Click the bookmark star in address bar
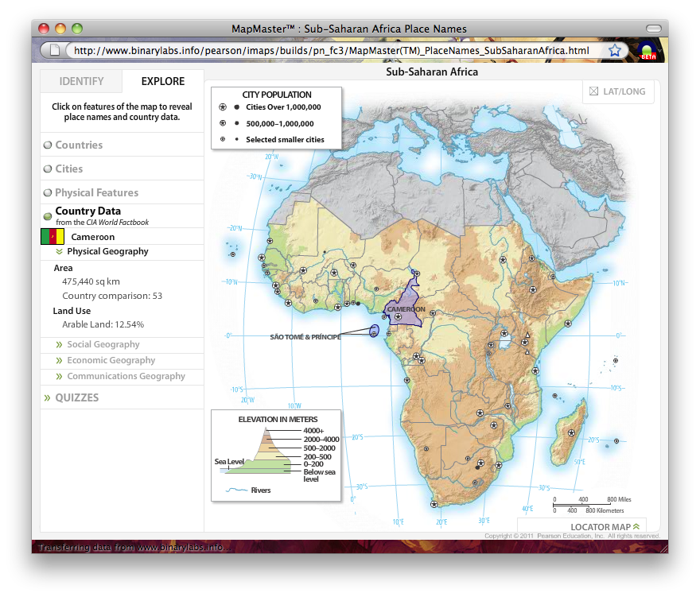This screenshot has width=700, height=597. [x=615, y=51]
